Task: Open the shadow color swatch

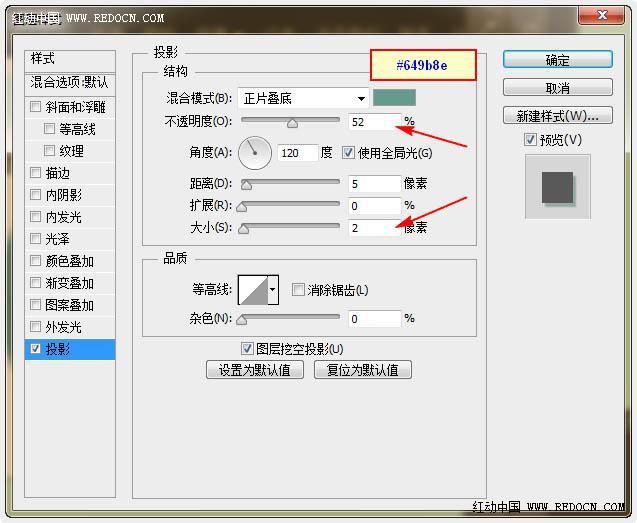Action: click(394, 98)
